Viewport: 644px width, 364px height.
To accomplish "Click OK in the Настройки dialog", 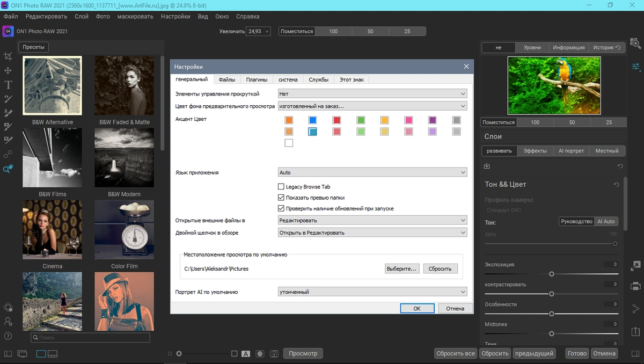I will click(x=417, y=308).
